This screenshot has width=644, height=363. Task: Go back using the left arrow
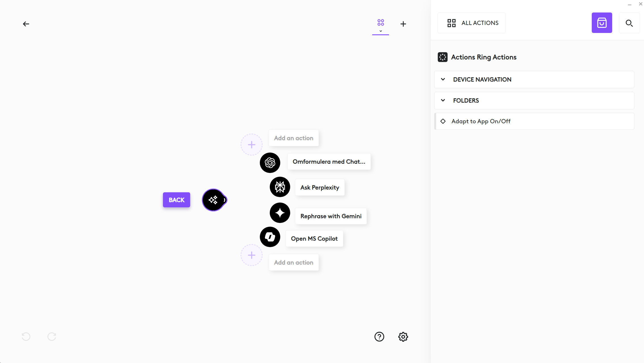click(x=26, y=24)
